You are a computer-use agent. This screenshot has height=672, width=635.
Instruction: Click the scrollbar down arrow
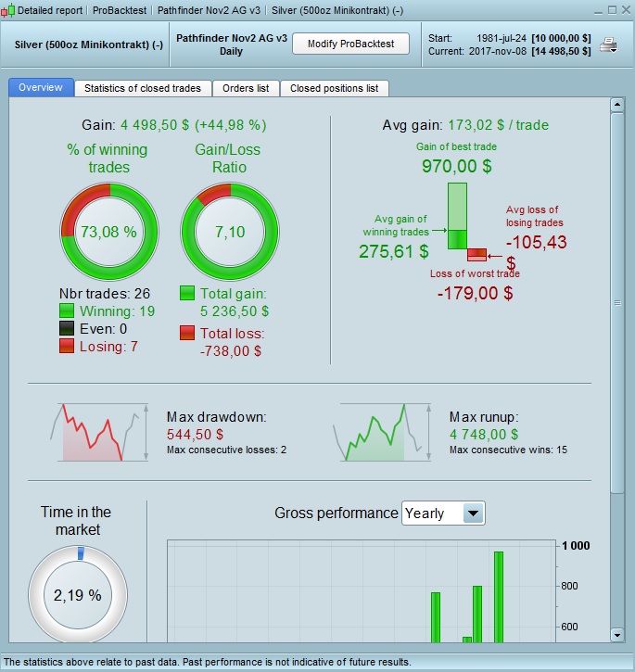[x=617, y=635]
